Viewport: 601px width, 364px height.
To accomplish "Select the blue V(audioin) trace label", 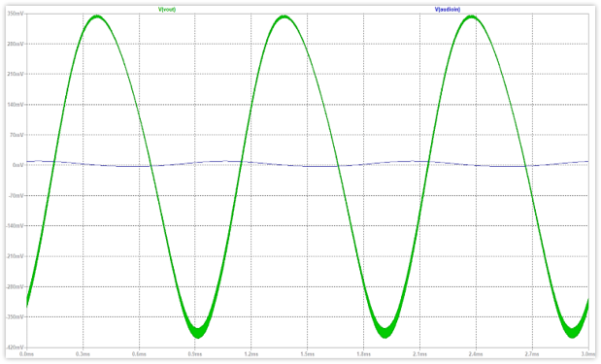I will [448, 10].
